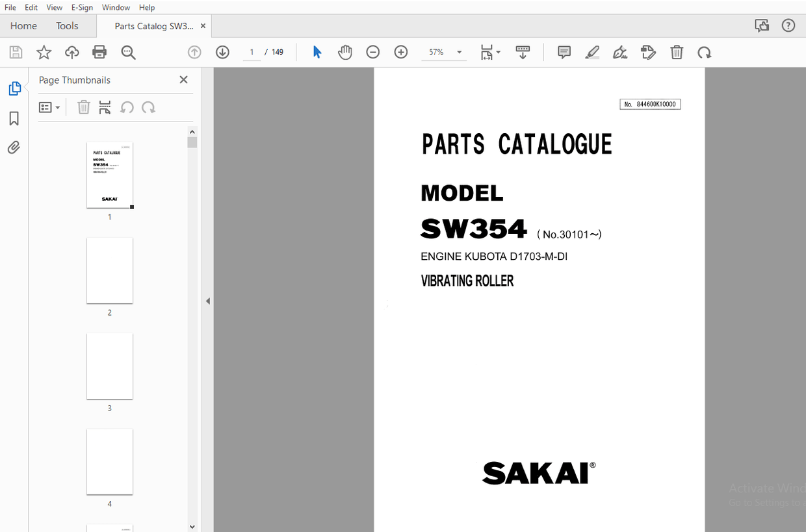The image size is (806, 532).
Task: Open the Comment tool
Action: click(x=564, y=52)
